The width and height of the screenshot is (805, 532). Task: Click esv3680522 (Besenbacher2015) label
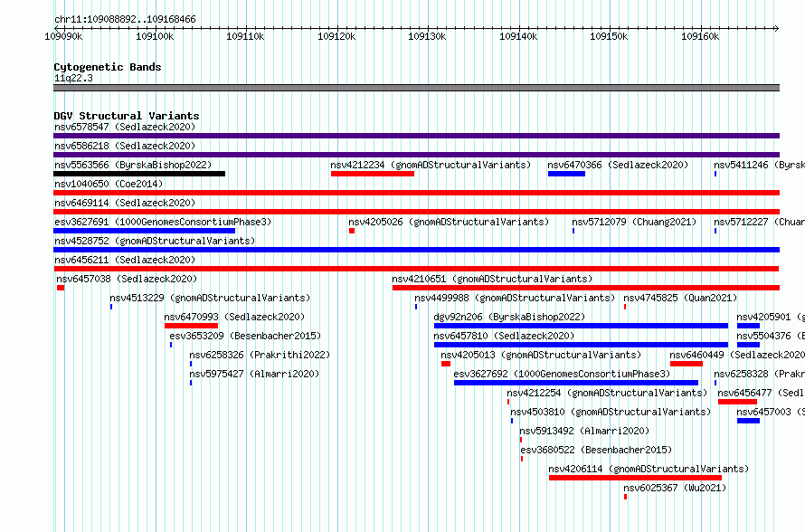(596, 450)
